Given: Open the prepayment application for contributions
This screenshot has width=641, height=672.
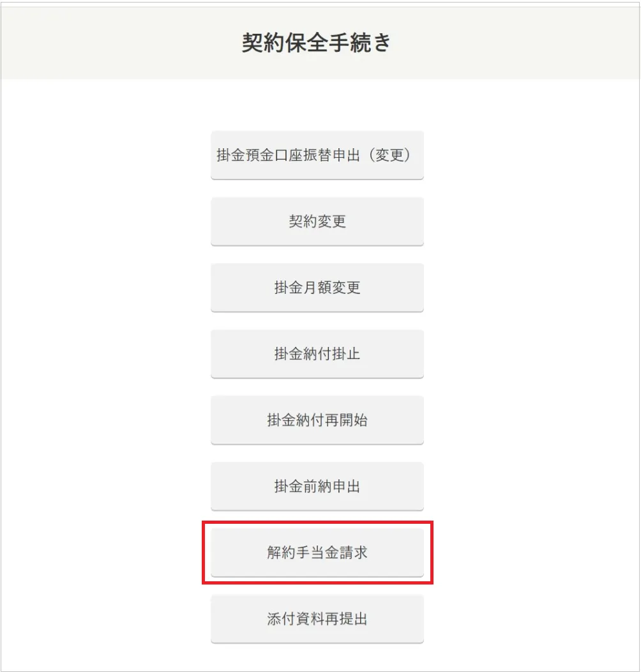Looking at the screenshot, I should tap(317, 486).
